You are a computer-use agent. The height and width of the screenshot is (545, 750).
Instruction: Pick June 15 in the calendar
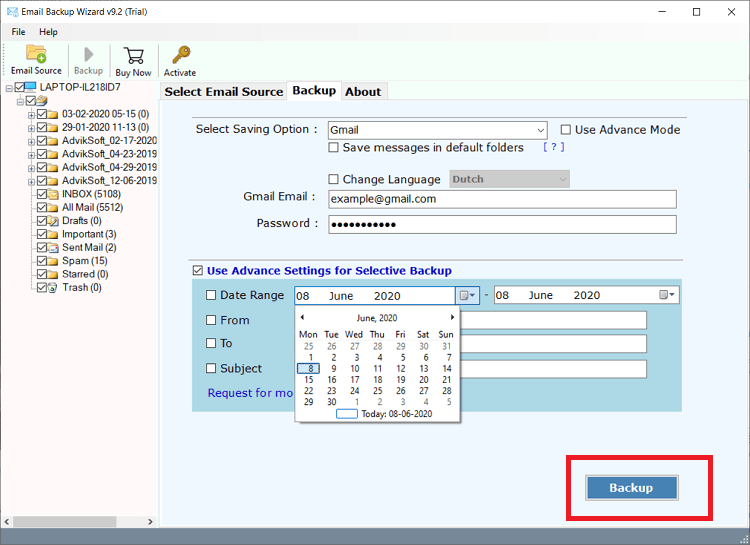pyautogui.click(x=309, y=379)
